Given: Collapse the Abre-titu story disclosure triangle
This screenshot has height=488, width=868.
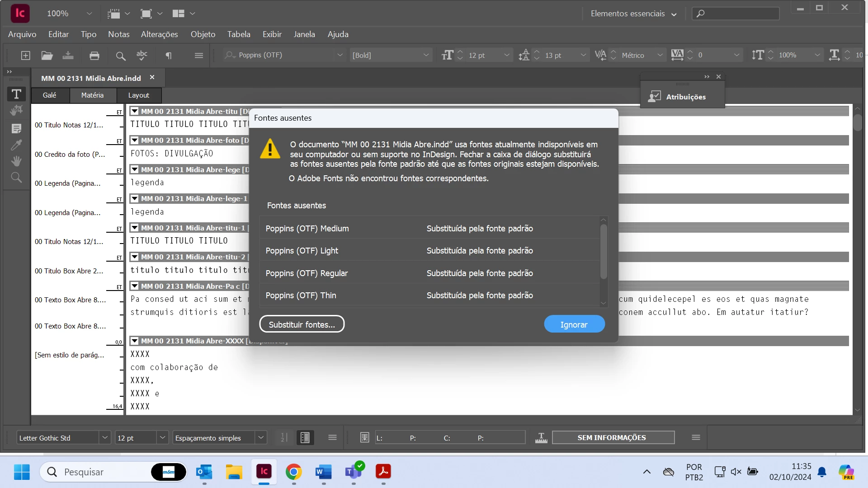Looking at the screenshot, I should tap(134, 111).
